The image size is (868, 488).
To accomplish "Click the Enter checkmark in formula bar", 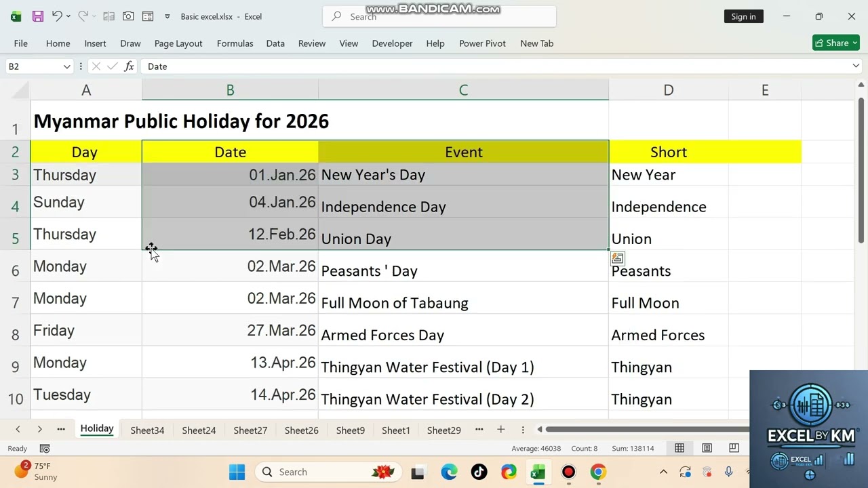I will (x=112, y=66).
